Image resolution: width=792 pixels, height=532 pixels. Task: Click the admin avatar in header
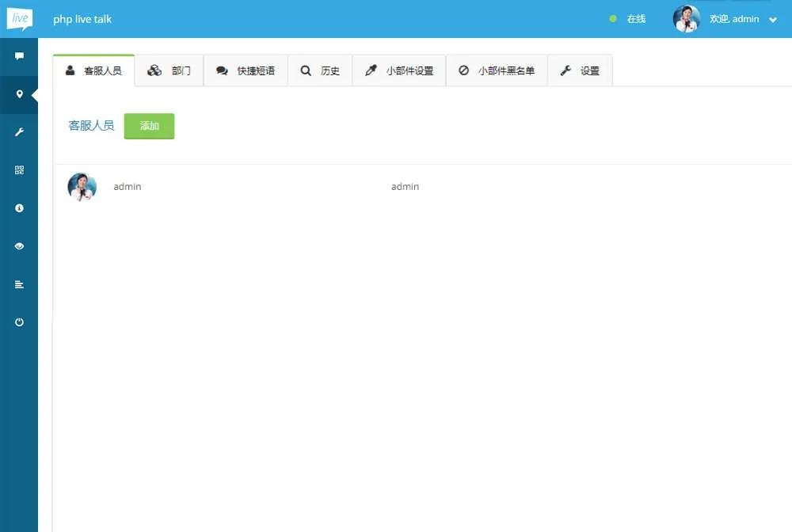(686, 19)
